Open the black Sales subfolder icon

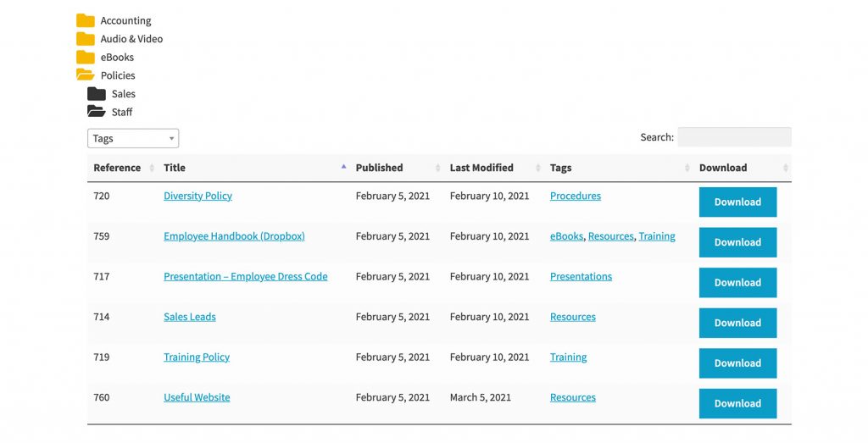click(97, 94)
